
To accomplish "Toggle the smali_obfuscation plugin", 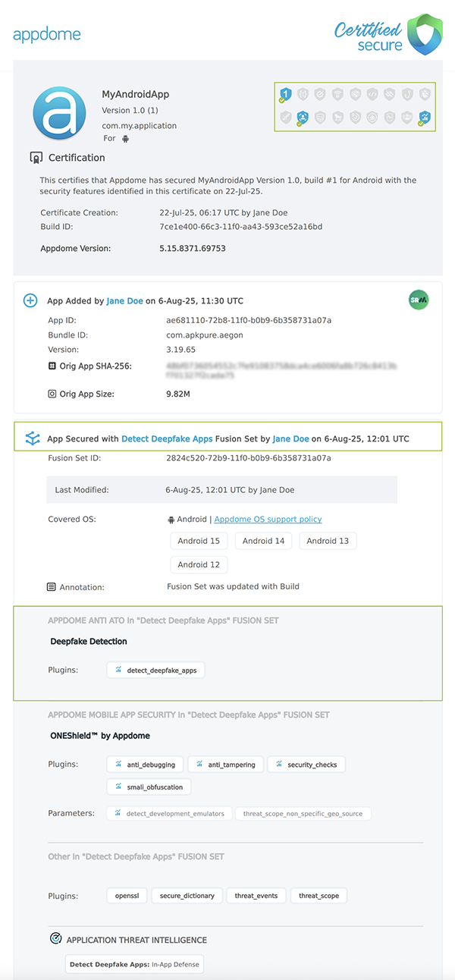I will (x=149, y=787).
